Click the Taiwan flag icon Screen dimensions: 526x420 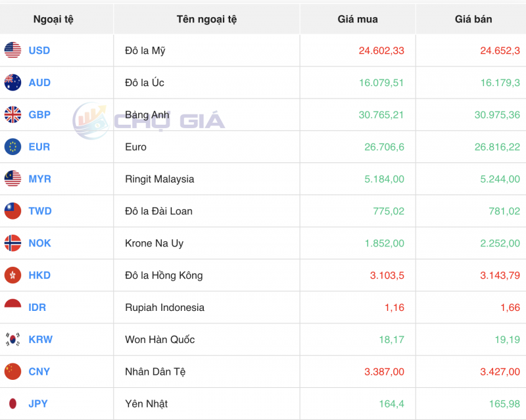[12, 211]
